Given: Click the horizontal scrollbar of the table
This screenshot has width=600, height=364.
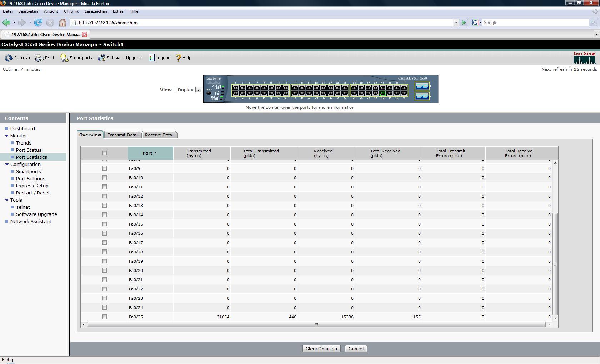Looking at the screenshot, I should pyautogui.click(x=316, y=324).
